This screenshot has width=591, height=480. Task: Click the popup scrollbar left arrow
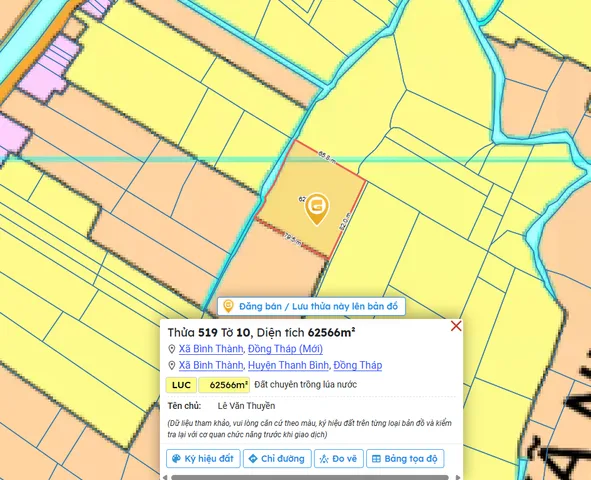(x=165, y=477)
